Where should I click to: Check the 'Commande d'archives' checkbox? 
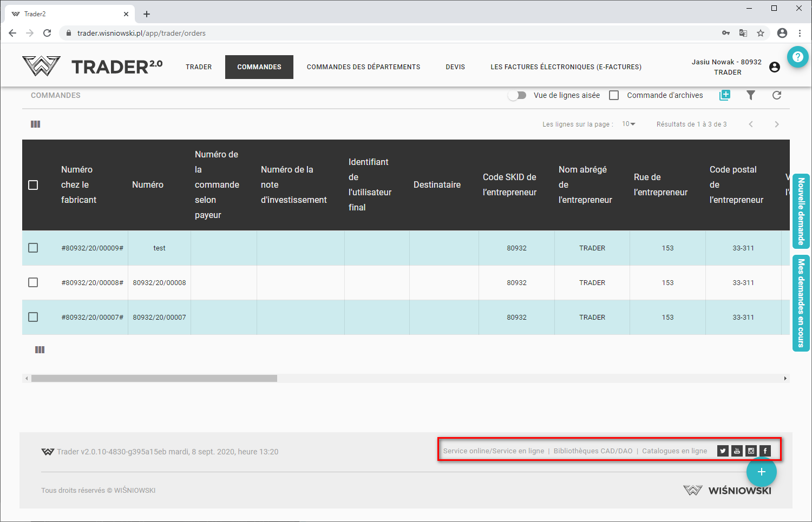(x=614, y=95)
